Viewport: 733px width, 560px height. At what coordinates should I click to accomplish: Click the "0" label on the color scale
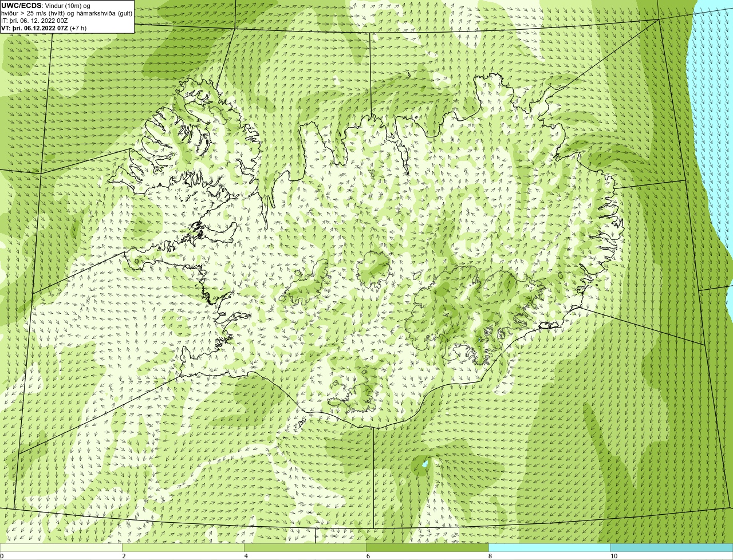[x=2, y=556]
